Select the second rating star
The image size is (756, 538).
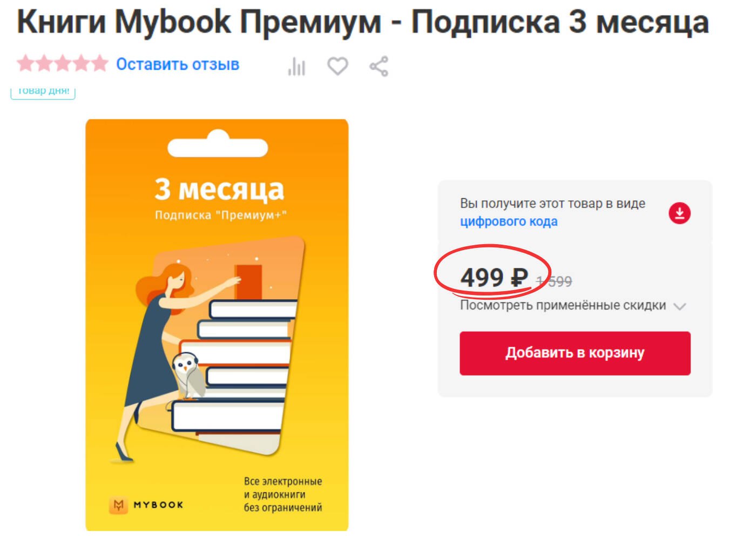tap(44, 64)
